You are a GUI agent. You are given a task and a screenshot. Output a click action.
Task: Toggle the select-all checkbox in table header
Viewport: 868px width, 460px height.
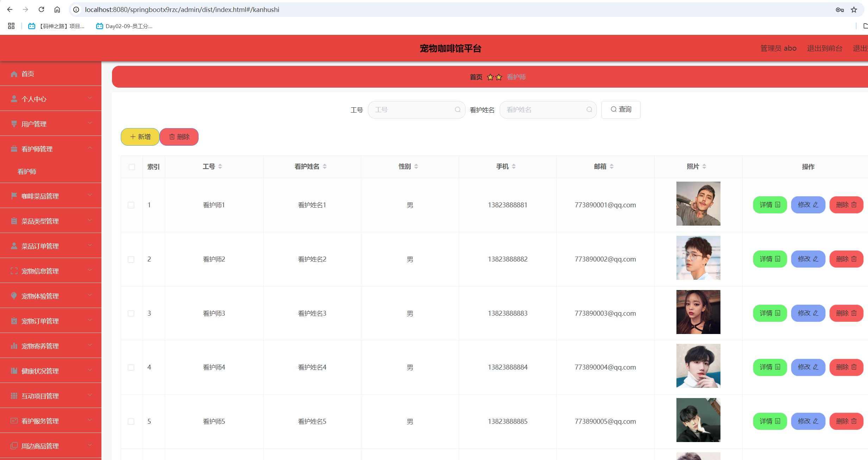(132, 167)
